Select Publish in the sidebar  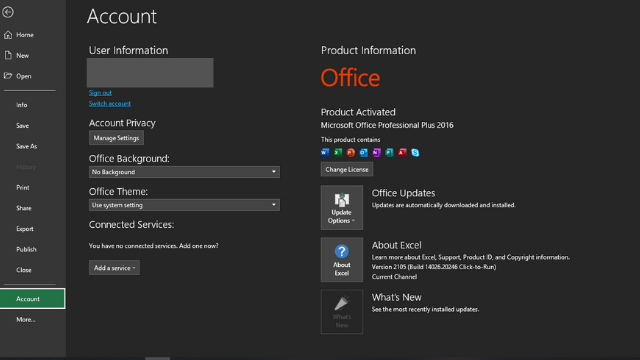tap(26, 249)
